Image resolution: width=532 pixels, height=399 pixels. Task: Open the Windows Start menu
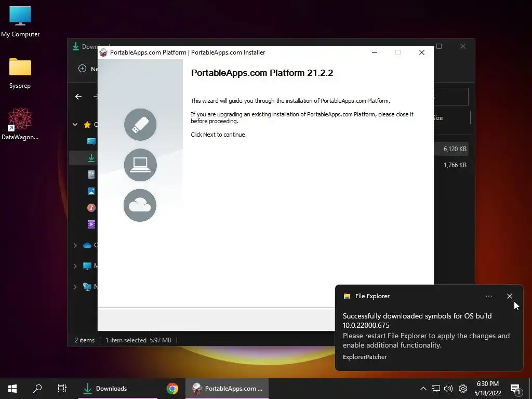tap(12, 389)
